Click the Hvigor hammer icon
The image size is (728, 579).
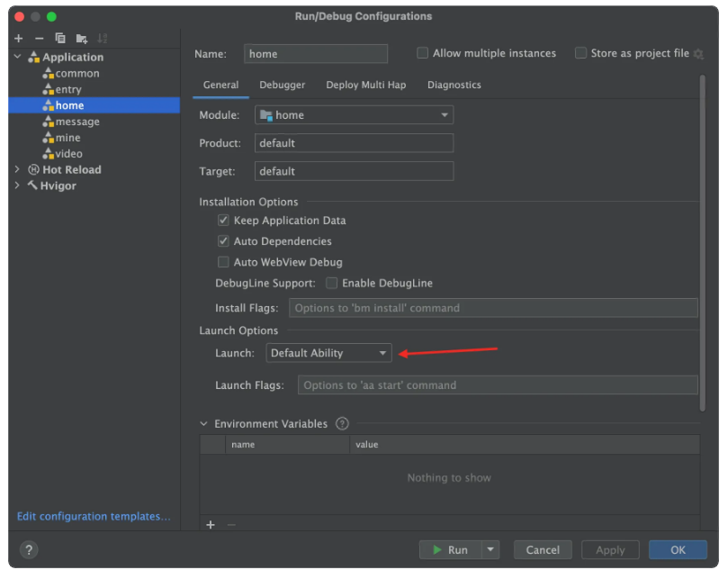(32, 185)
